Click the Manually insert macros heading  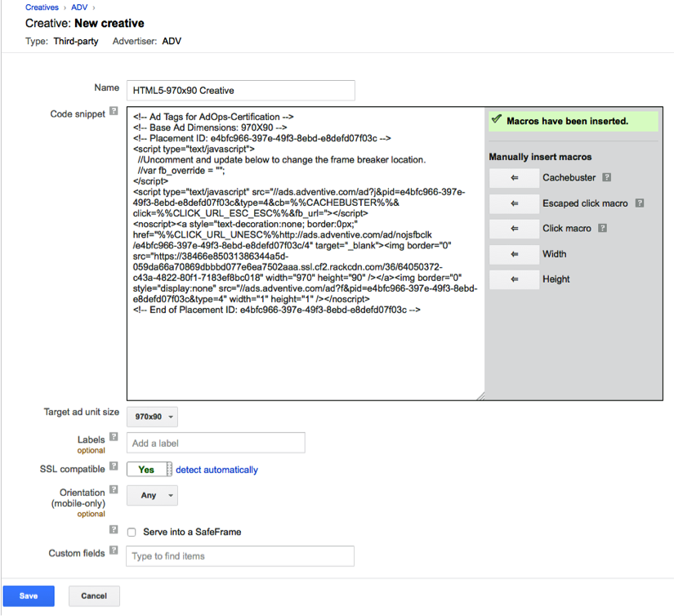pyautogui.click(x=540, y=157)
